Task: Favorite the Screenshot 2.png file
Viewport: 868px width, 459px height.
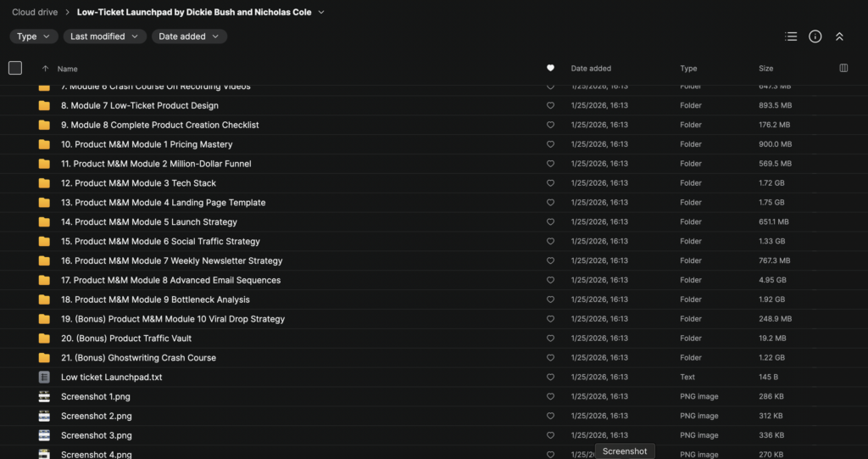Action: click(x=550, y=416)
